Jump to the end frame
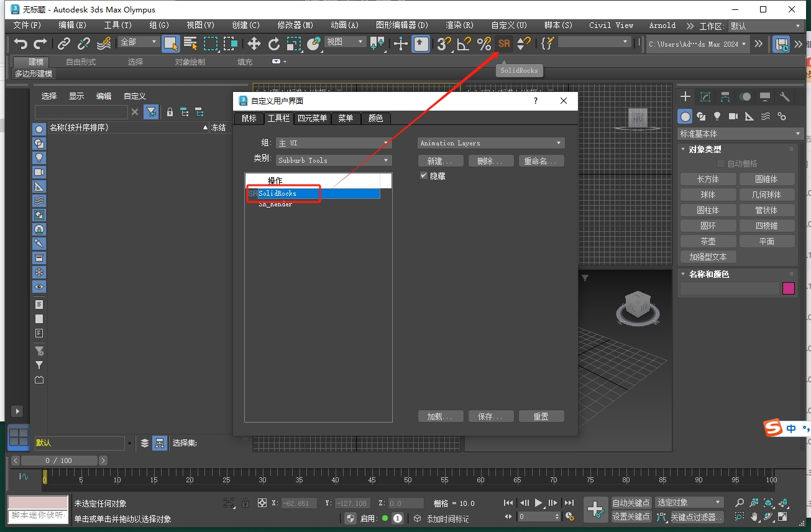The image size is (811, 532). coord(569,503)
